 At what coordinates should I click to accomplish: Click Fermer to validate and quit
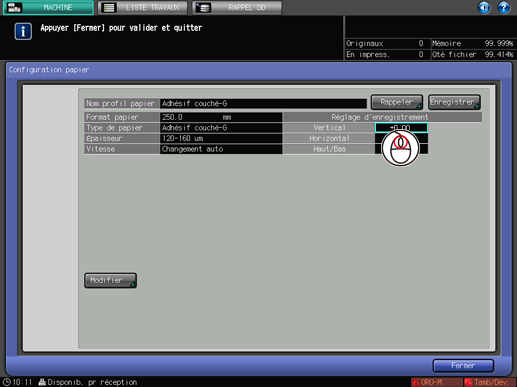[x=463, y=366]
